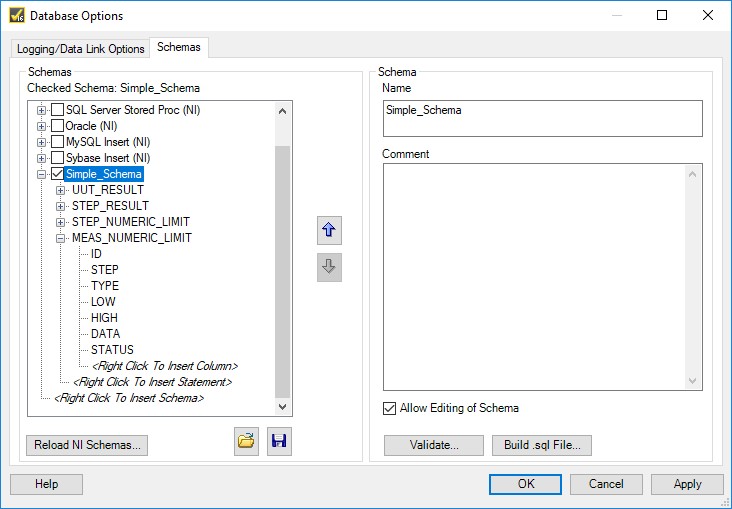Screen dimensions: 732x509
Task: Click the grey move-down arrow button
Action: click(329, 267)
